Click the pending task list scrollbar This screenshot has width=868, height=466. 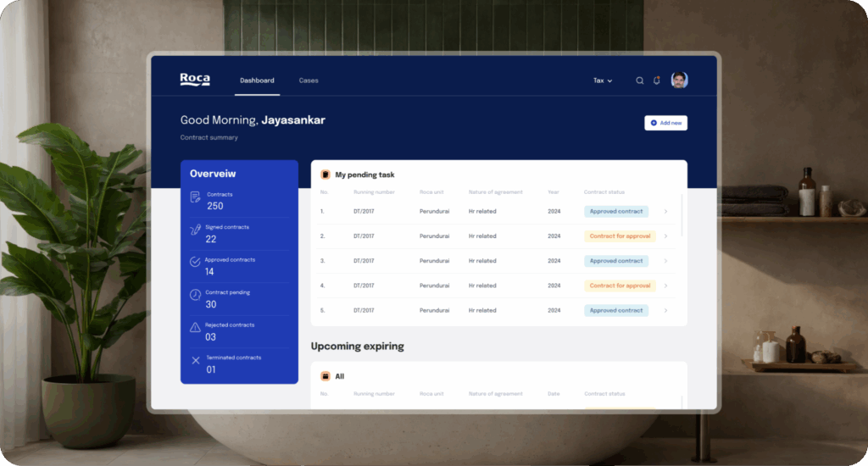click(x=682, y=216)
